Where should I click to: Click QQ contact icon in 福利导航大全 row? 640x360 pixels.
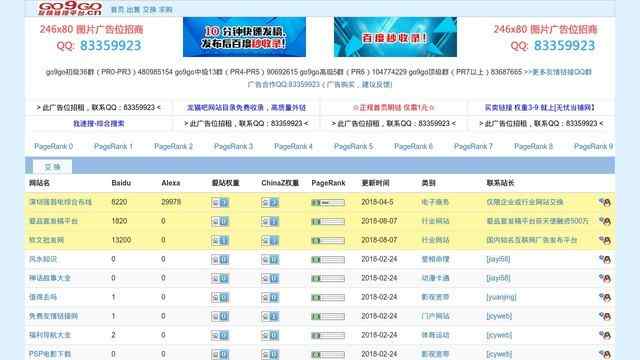pyautogui.click(x=604, y=335)
